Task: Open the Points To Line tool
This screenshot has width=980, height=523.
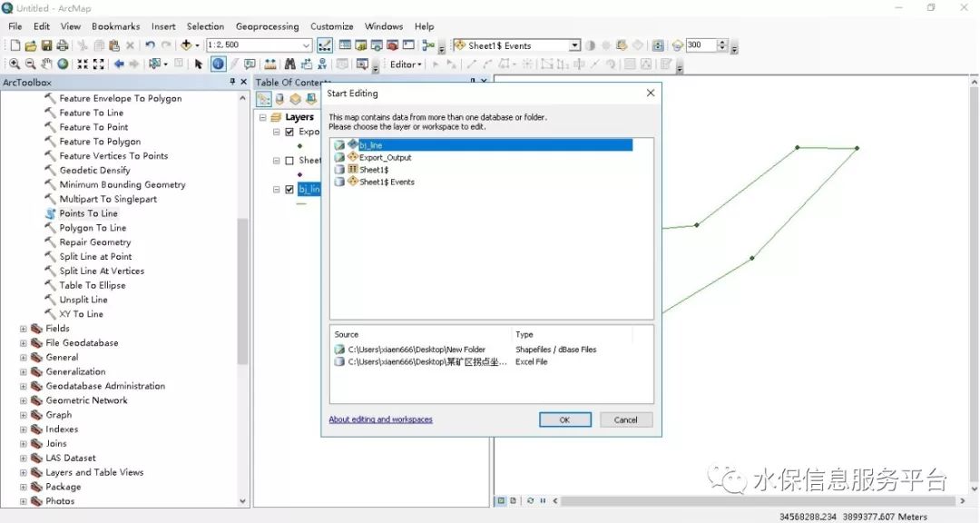Action: tap(88, 213)
